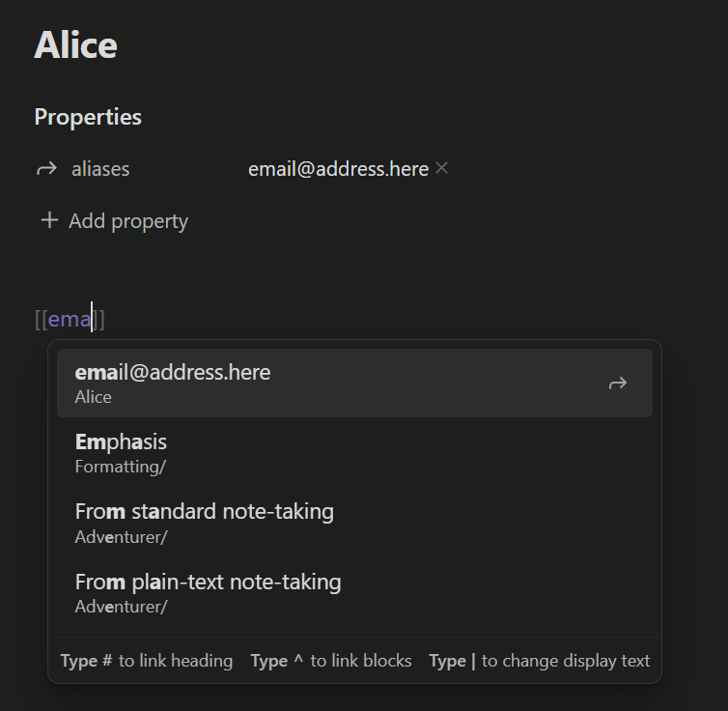Click the aliases property name field
This screenshot has width=728, height=711.
click(100, 169)
